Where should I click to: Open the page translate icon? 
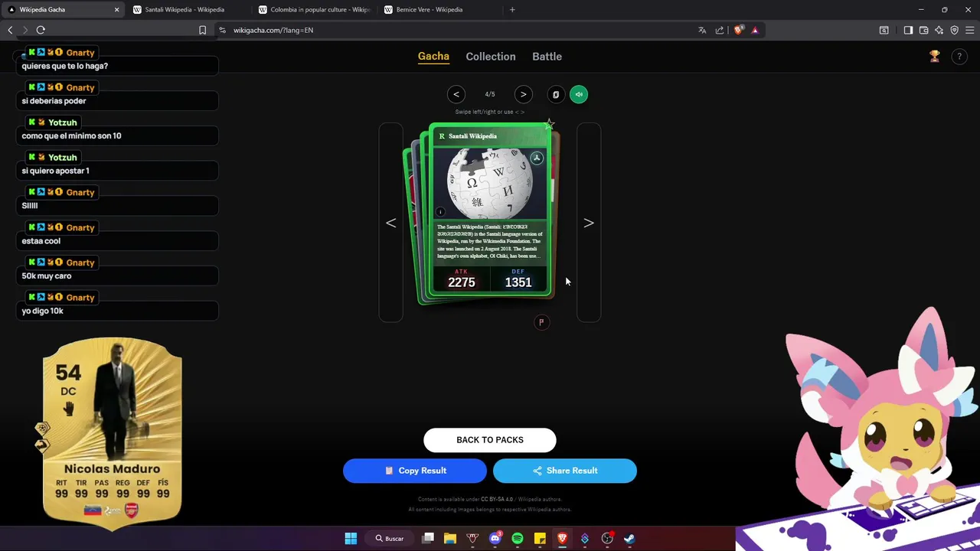click(x=702, y=30)
